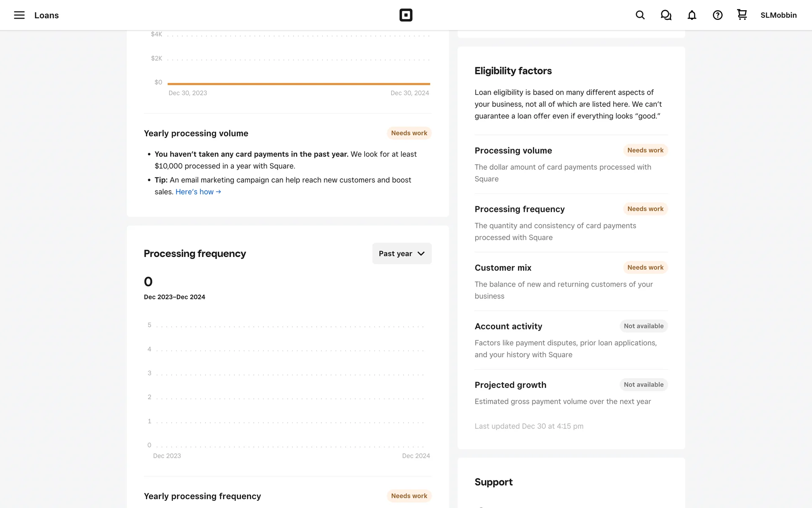
Task: Follow the Here's how link
Action: point(195,192)
